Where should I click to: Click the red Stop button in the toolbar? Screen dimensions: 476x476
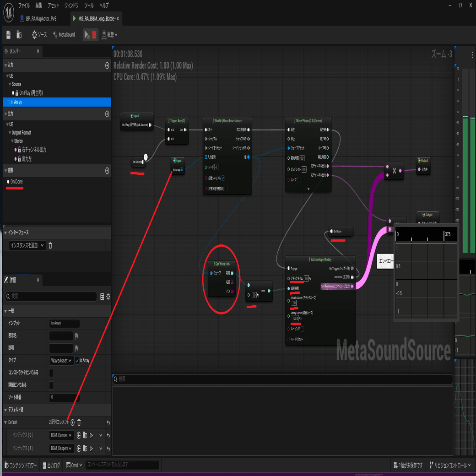(95, 34)
